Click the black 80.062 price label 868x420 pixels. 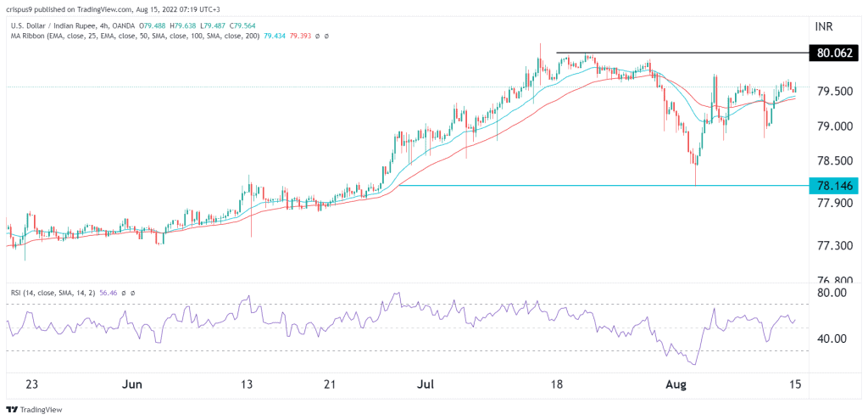pos(833,53)
